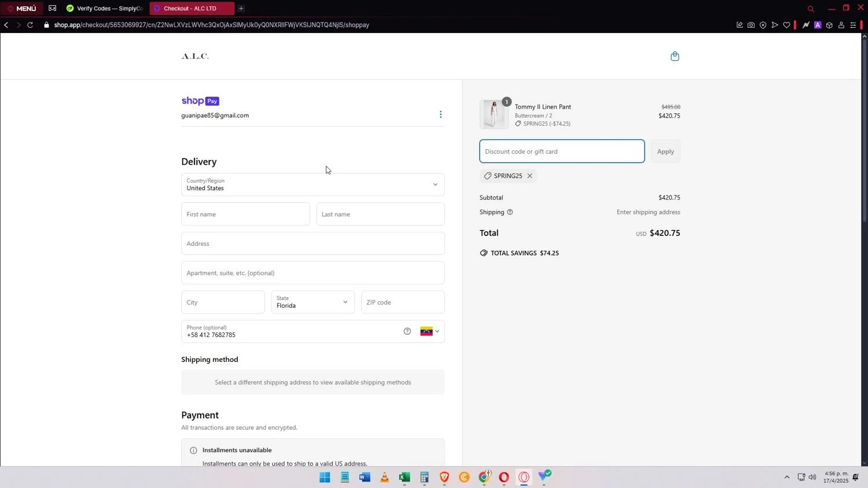Focus the City field

pyautogui.click(x=223, y=302)
